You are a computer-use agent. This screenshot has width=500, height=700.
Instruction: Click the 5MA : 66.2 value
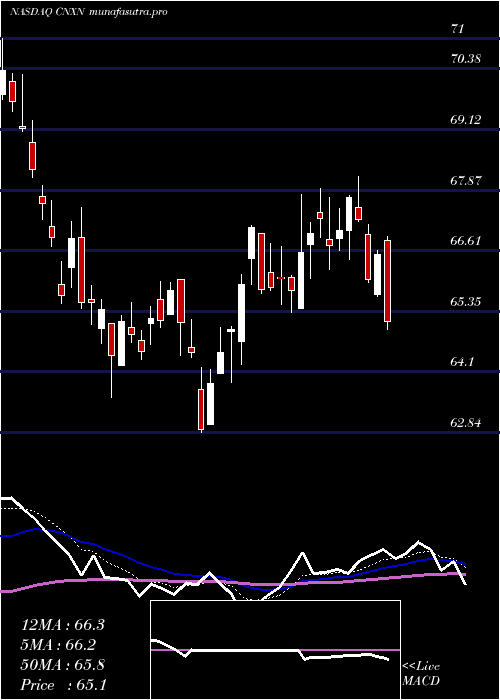[58, 645]
